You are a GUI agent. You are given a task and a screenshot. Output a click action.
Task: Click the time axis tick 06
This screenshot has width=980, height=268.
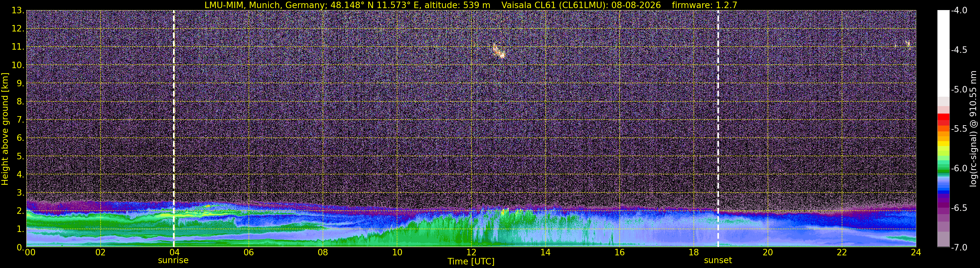248,252
